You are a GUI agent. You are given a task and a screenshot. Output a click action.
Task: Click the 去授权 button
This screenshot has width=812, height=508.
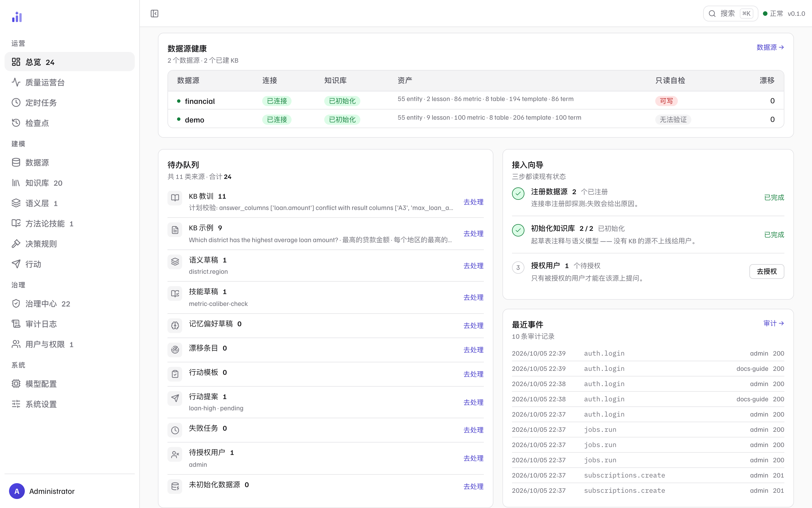[767, 271]
